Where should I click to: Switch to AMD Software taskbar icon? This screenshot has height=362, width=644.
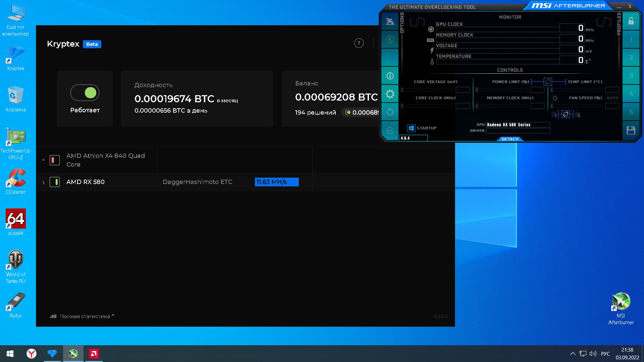pos(94,354)
